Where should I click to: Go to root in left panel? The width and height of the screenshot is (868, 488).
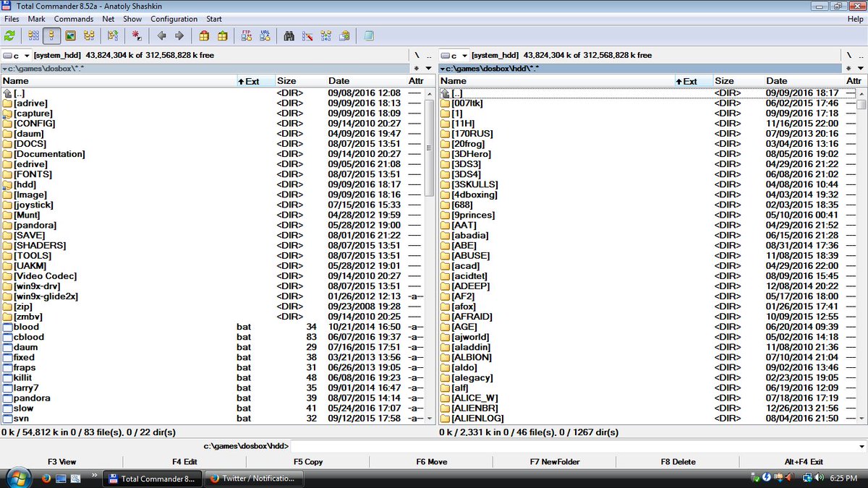417,56
